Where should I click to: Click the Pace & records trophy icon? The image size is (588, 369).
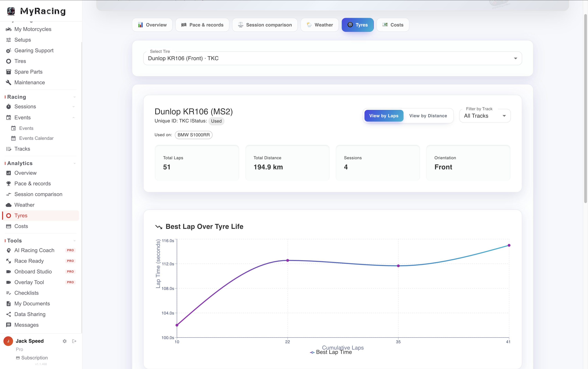click(9, 183)
